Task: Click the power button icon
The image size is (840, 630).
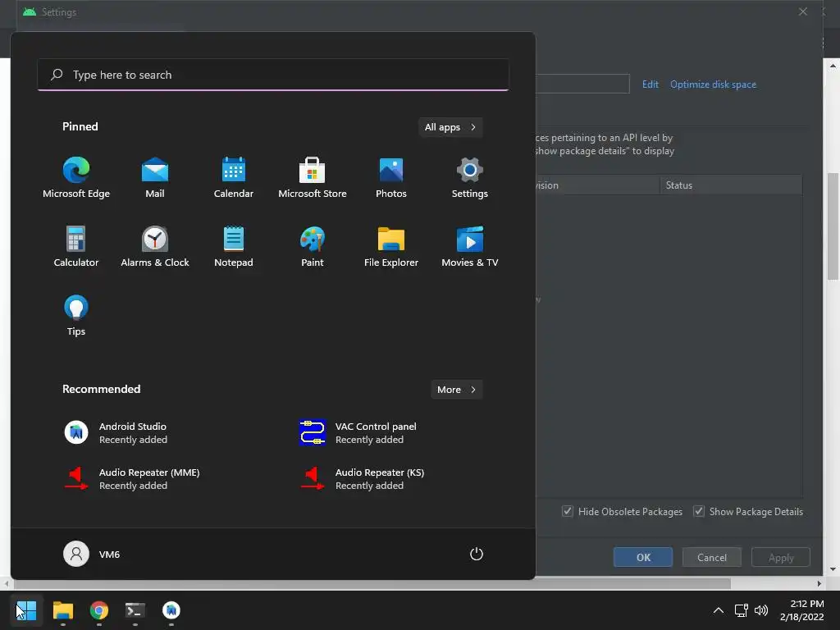Action: (477, 554)
